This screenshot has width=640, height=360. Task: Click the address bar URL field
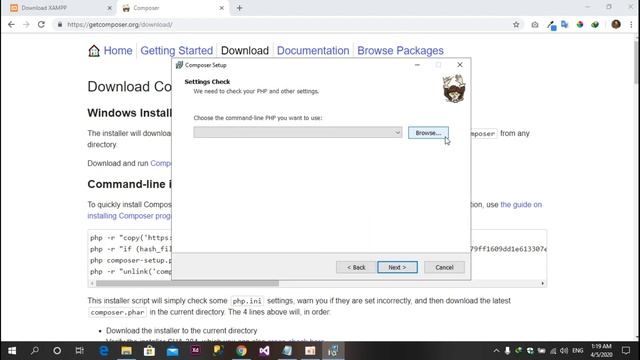point(286,24)
